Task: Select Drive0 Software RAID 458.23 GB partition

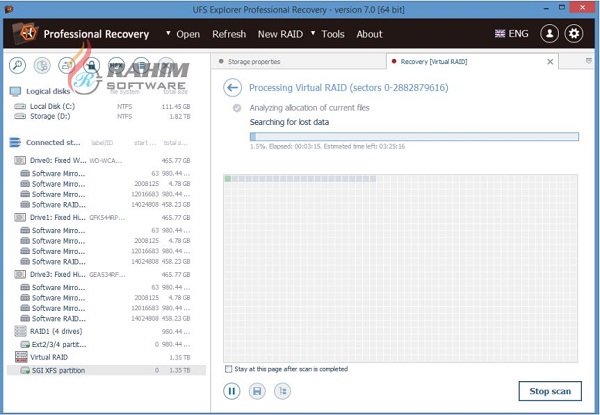Action: (105, 205)
